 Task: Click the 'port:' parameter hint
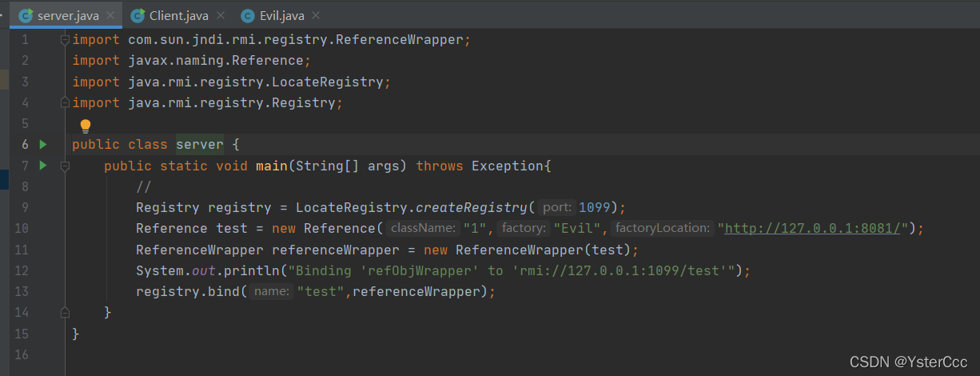click(x=556, y=207)
